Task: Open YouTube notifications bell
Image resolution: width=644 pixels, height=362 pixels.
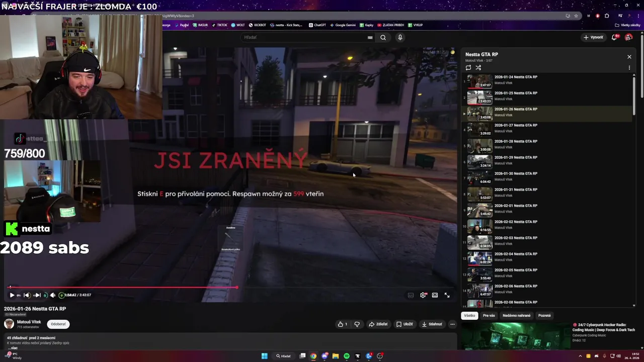Action: 614,37
